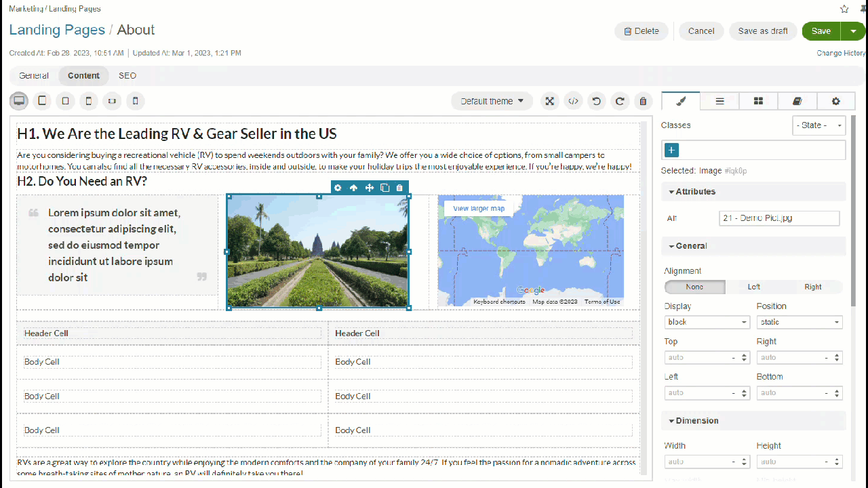Viewport: 868px width, 488px height.
Task: Open the view code button
Action: coord(573,101)
